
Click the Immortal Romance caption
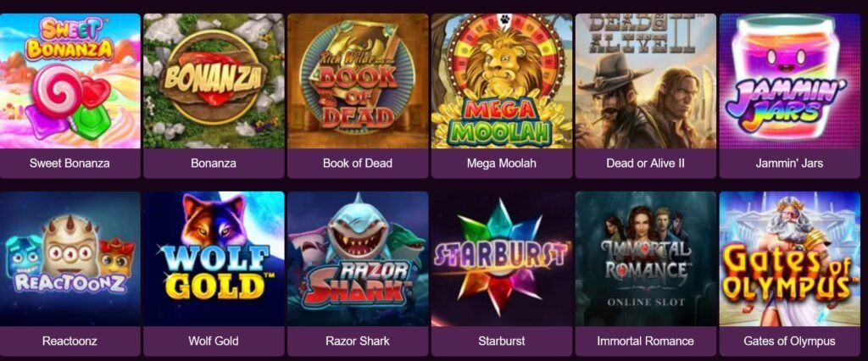[x=645, y=341]
